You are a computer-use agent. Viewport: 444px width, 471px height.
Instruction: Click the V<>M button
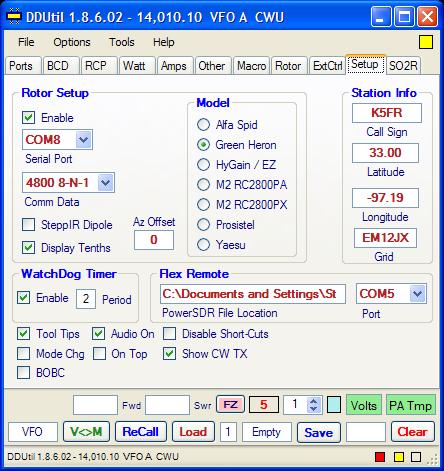(x=86, y=432)
